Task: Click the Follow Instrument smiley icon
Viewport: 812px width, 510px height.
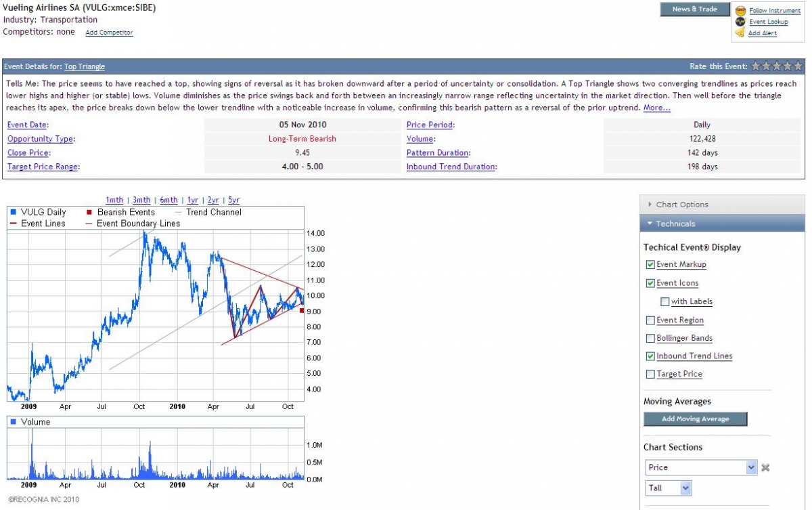Action: pos(740,11)
